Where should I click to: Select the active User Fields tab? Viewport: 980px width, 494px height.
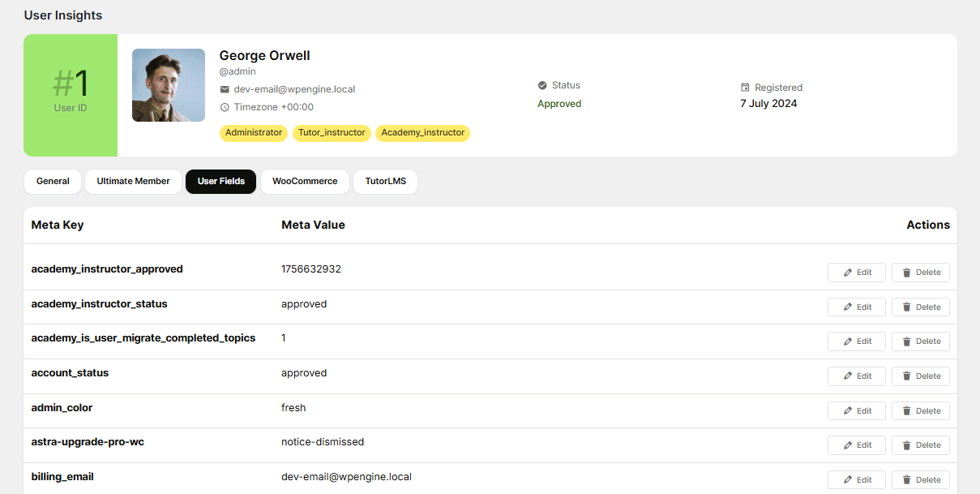[220, 182]
